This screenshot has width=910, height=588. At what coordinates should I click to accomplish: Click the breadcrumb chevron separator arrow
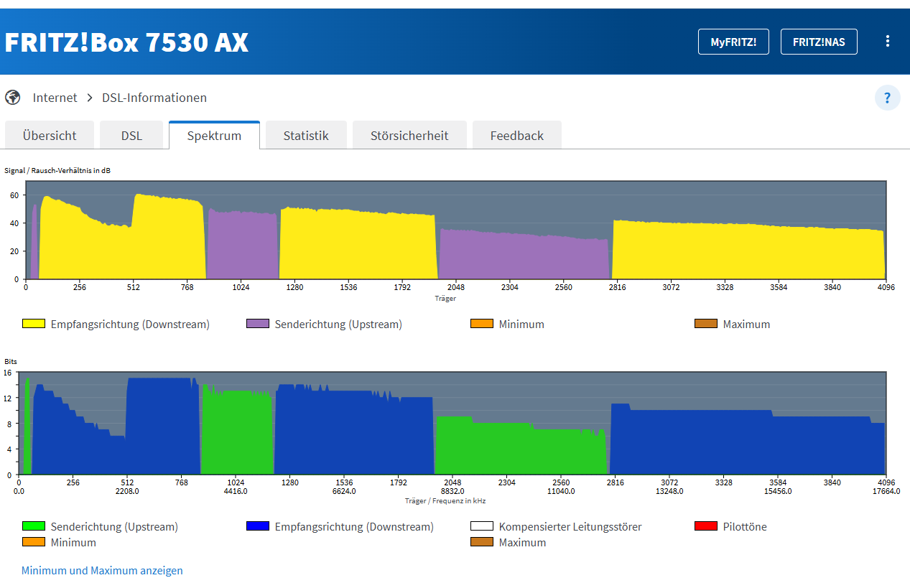click(x=90, y=98)
